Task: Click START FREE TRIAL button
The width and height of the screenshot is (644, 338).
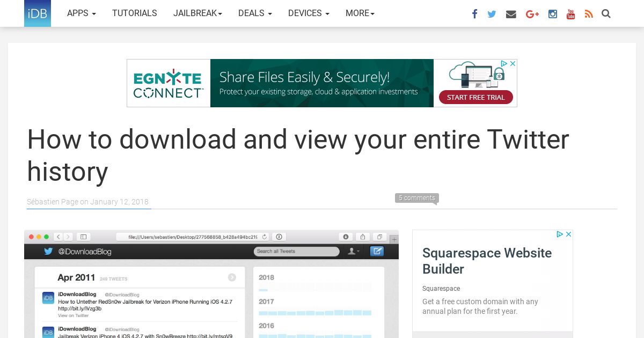Action: coord(476,97)
